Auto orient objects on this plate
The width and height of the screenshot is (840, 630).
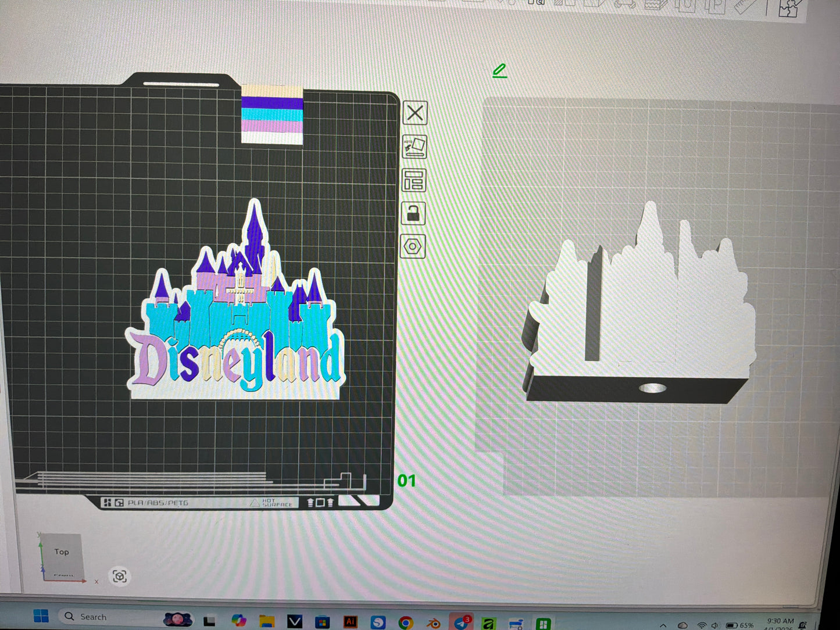tap(415, 146)
